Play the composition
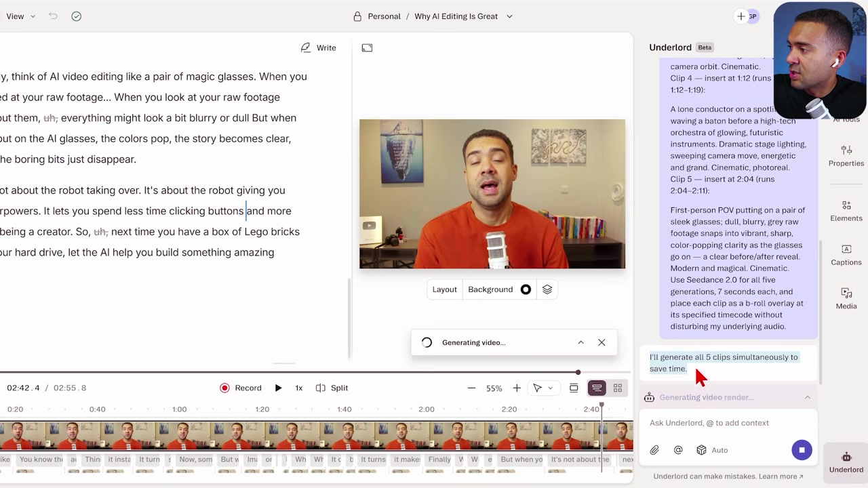The image size is (868, 488). [278, 388]
